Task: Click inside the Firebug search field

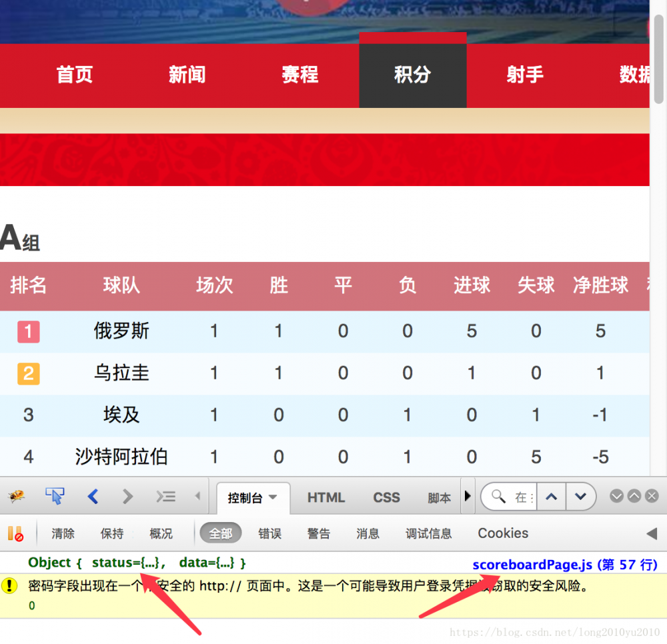Action: coord(524,496)
